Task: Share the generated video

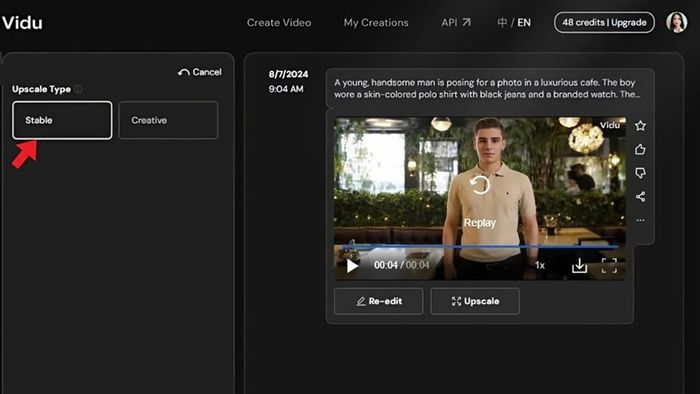Action: click(x=640, y=196)
